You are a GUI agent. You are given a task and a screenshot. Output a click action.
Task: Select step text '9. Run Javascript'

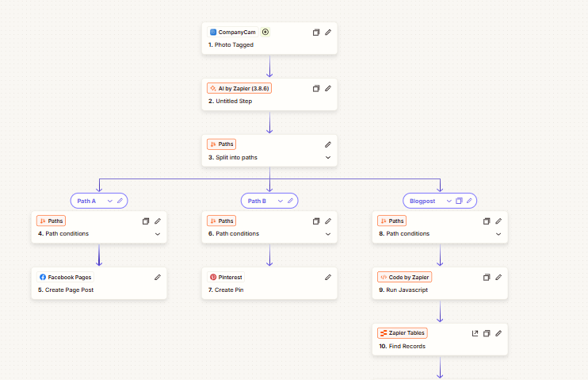(403, 290)
